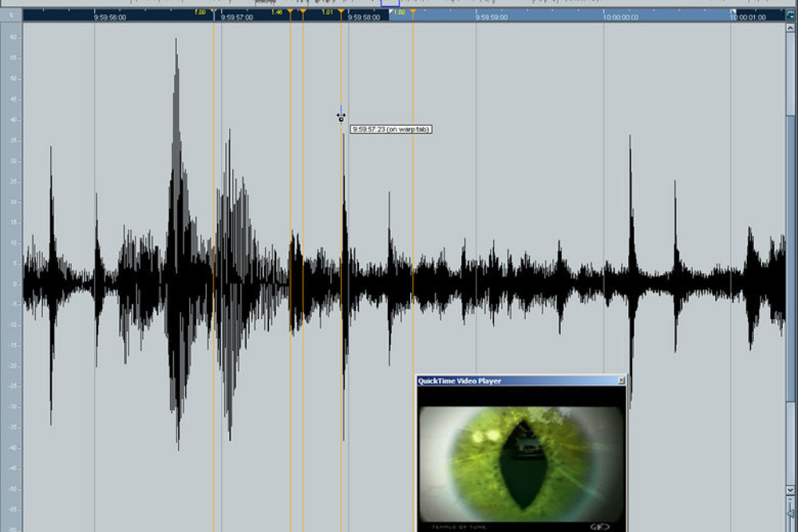The image size is (798, 532).
Task: Click the first warp tab before 9:59:57:00
Action: click(x=214, y=11)
